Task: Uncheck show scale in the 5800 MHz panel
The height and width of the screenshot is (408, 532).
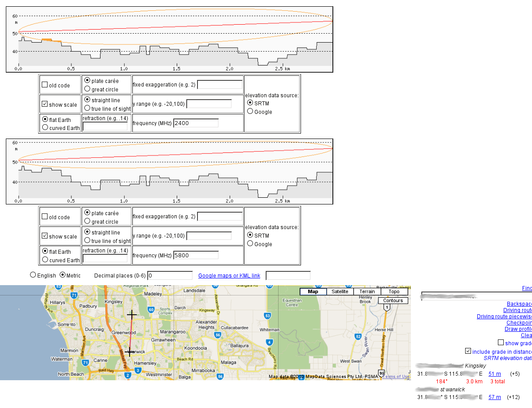Action: (45, 236)
